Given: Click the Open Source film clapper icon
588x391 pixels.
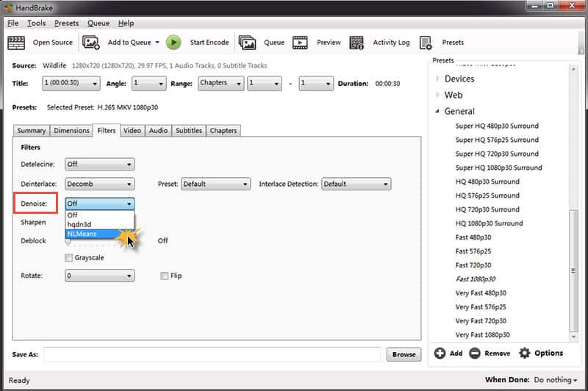Looking at the screenshot, I should pos(16,43).
